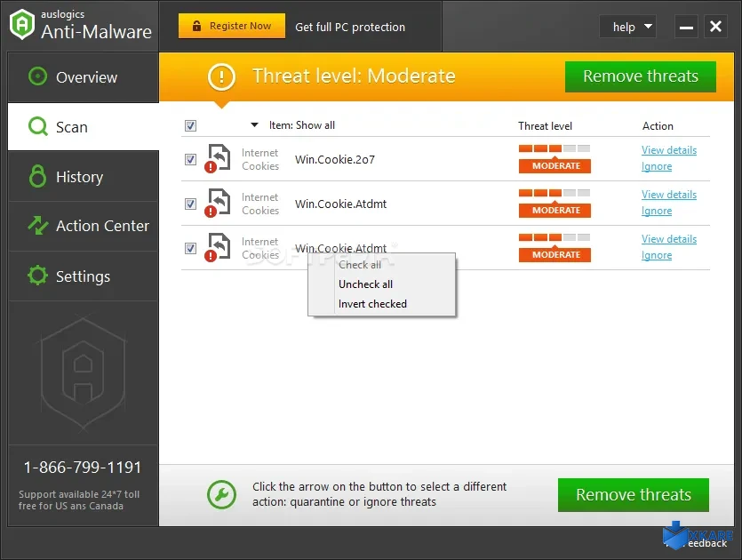Click the threat level warning exclamation icon
This screenshot has height=560, width=742.
221,76
